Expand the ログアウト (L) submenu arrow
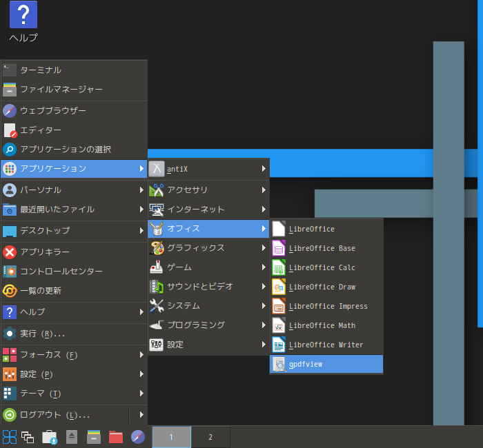Screen dimensions: 483x448 tap(141, 415)
